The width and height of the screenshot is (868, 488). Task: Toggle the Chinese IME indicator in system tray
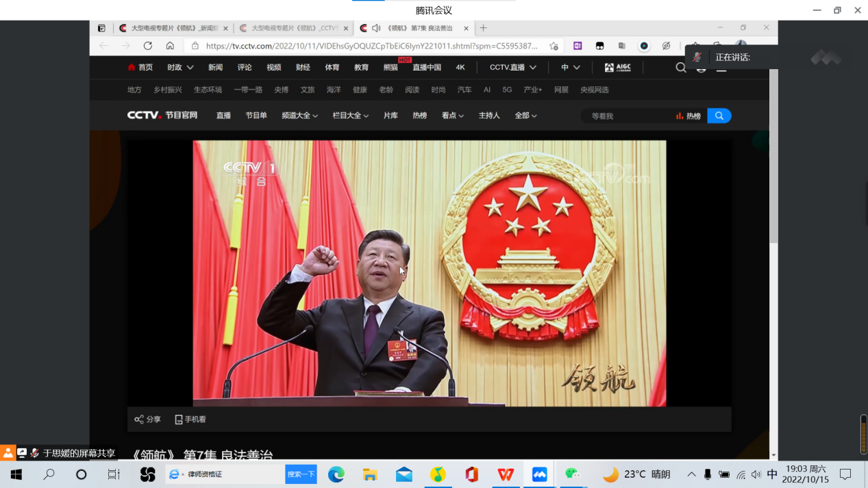[x=772, y=474]
